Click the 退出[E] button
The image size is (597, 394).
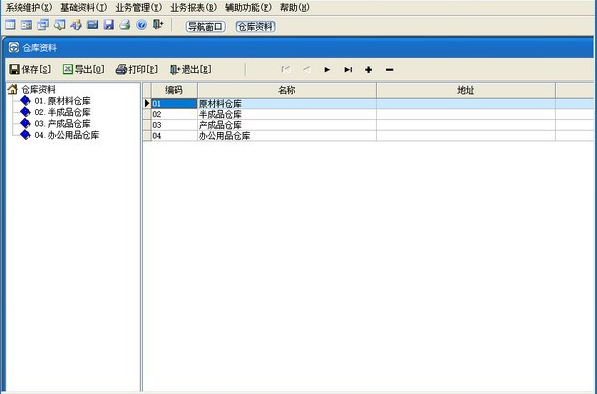[191, 70]
